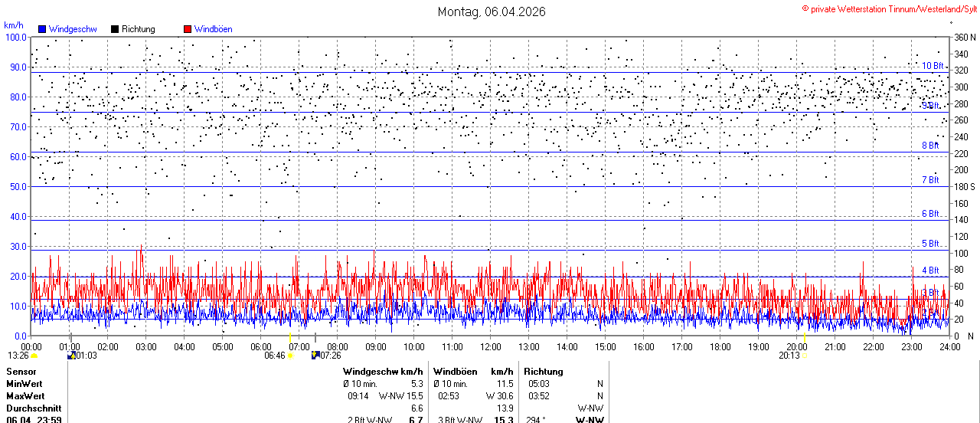Click the sunset marker after 20:13
The height and width of the screenshot is (423, 980).
point(804,356)
